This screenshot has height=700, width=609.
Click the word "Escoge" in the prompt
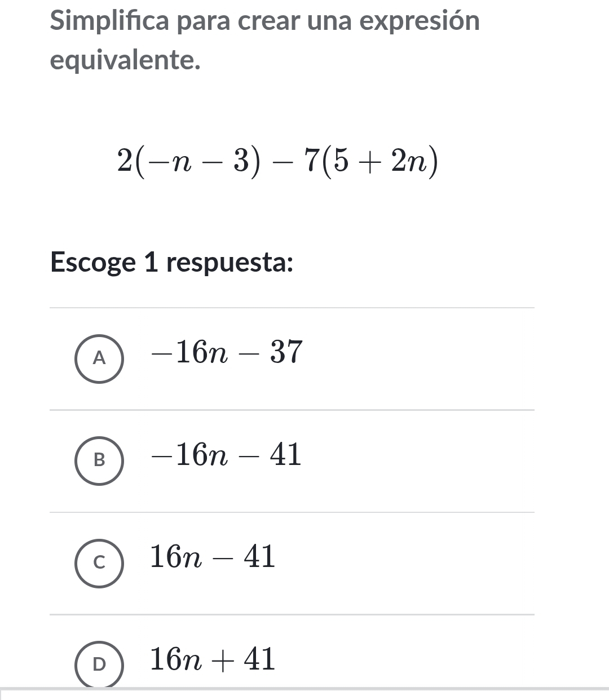tap(93, 262)
